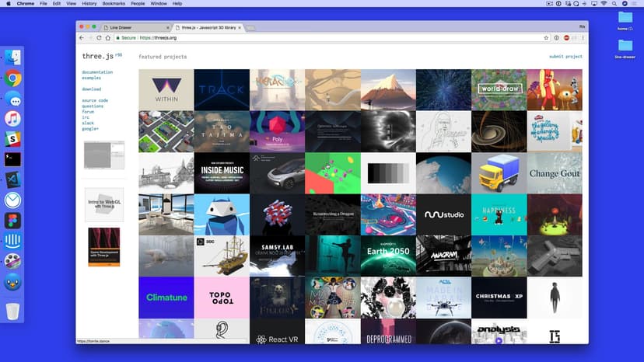Screen dimensions: 644x362
Task: Open the WITHIN featured project thumbnail
Action: click(x=166, y=89)
